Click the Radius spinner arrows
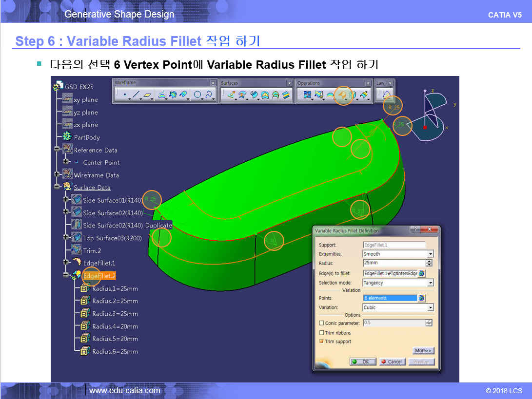The width and height of the screenshot is (532, 399). click(429, 264)
